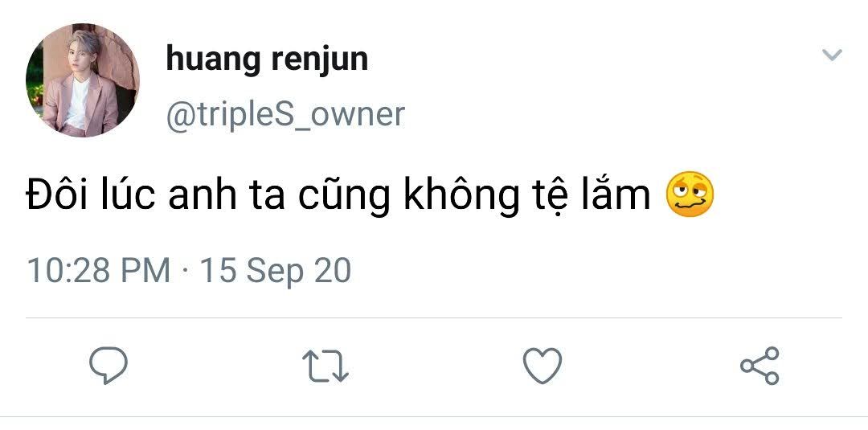Screen dimensions: 868x430
Task: Retweet huang renjun's tweet
Action: pyautogui.click(x=325, y=366)
